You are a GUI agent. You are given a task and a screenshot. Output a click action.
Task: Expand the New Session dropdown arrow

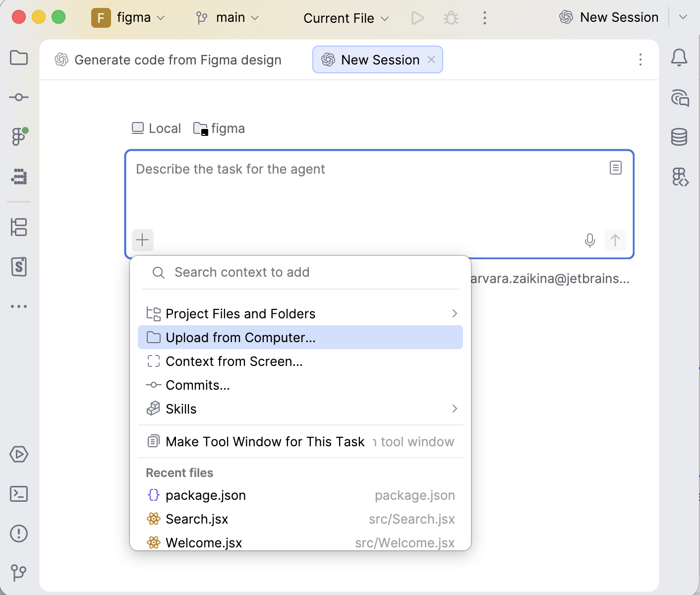tap(683, 17)
